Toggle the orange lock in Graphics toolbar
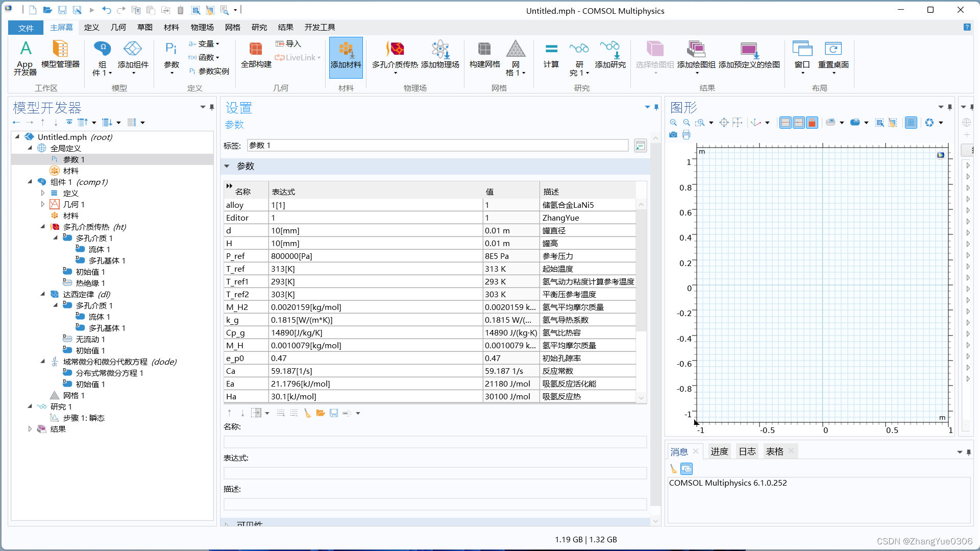This screenshot has height=551, width=980. tap(812, 123)
